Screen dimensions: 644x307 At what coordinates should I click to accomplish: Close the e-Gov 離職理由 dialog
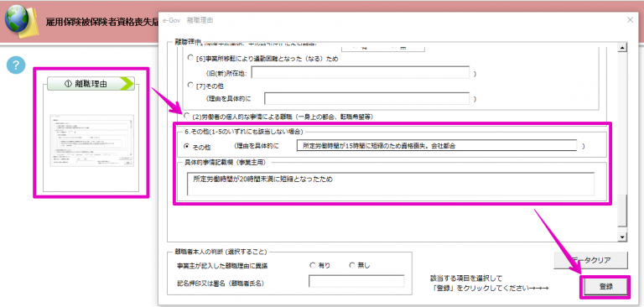click(631, 20)
